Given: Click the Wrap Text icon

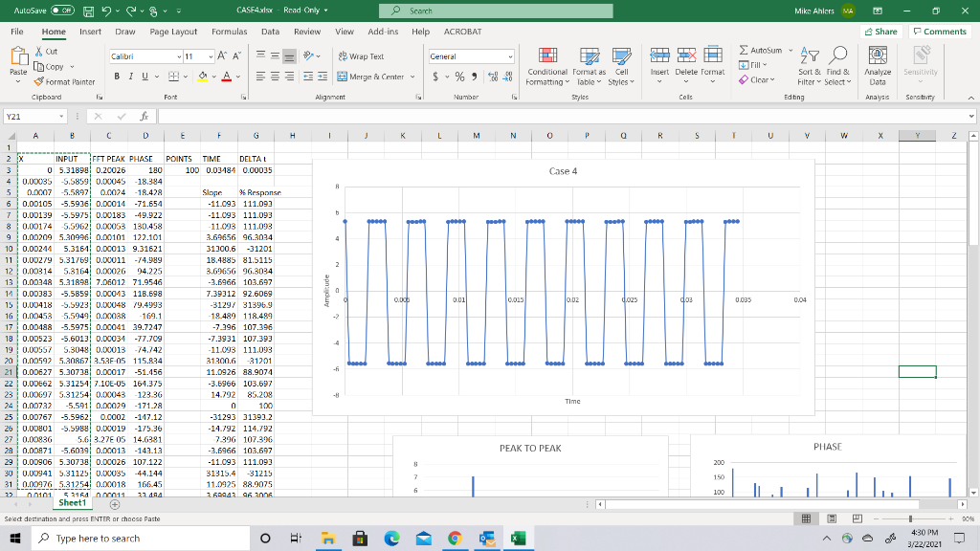Looking at the screenshot, I should tap(342, 57).
